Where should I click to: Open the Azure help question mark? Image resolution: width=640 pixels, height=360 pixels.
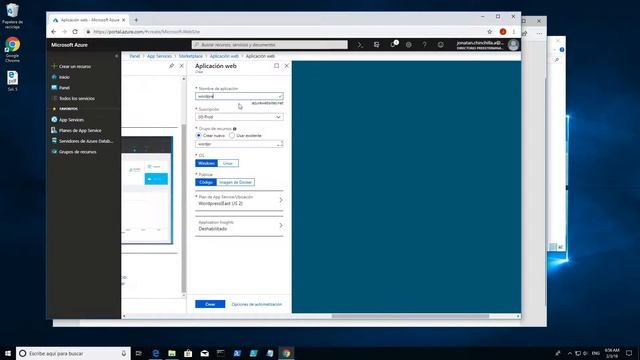(x=424, y=45)
